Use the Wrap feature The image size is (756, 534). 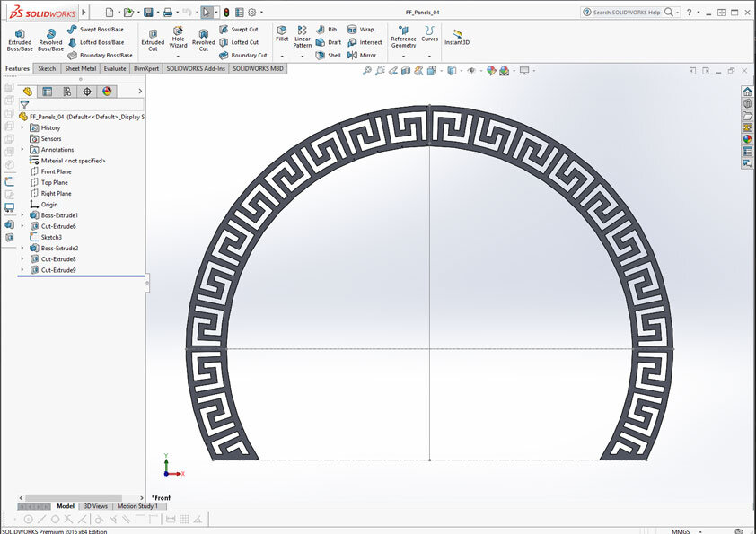[x=361, y=30]
